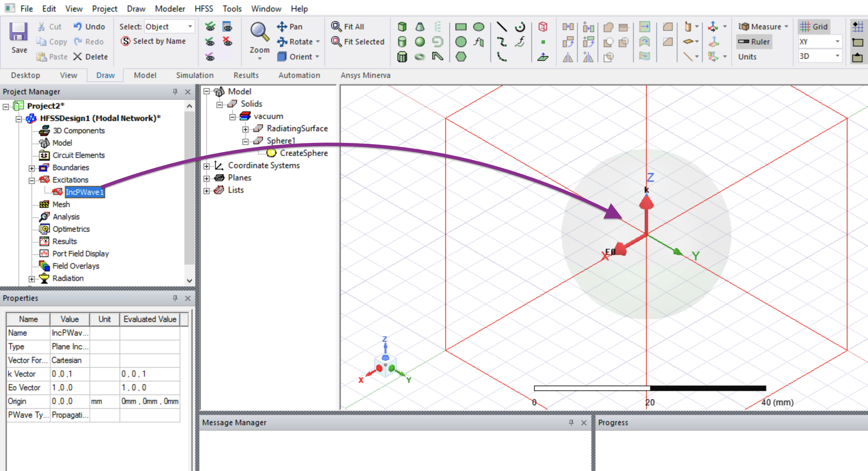Open the Orient view dropdown

317,56
